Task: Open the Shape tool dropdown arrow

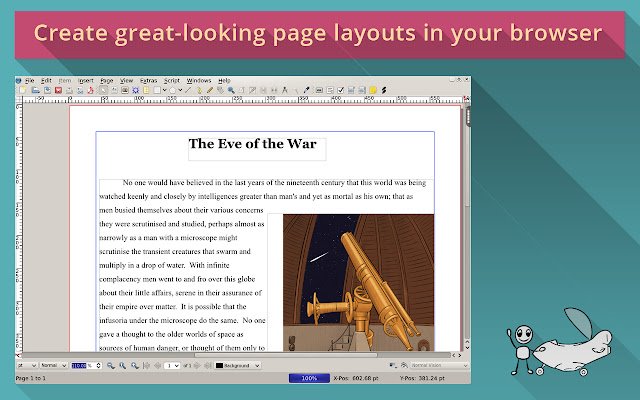Action: click(x=164, y=90)
